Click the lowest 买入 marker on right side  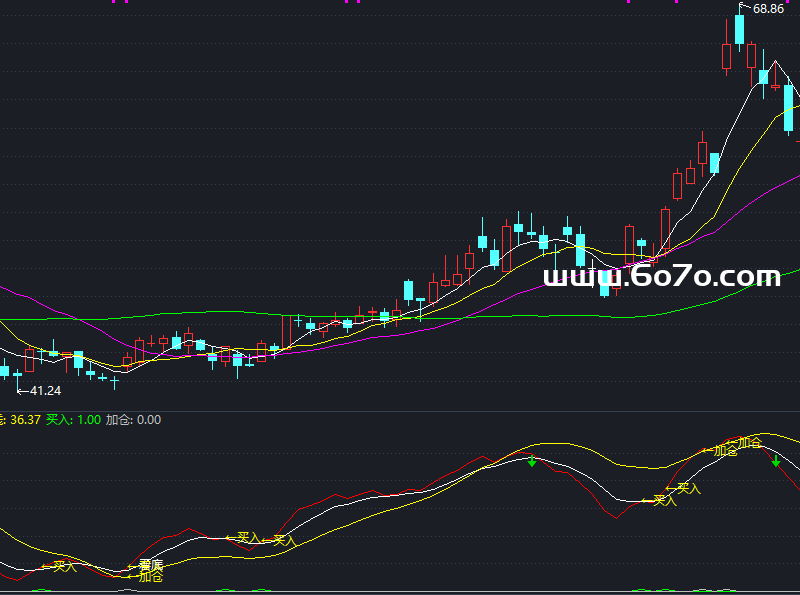[x=664, y=500]
